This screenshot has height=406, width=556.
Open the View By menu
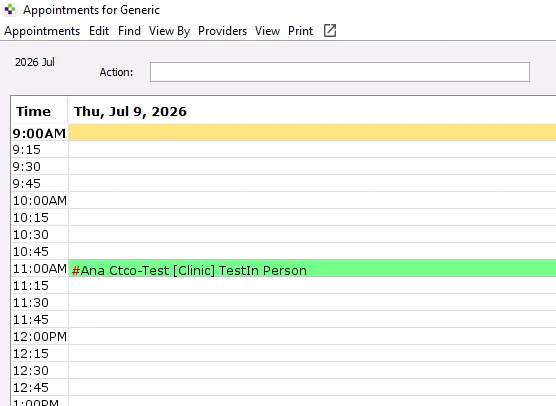pos(169,31)
